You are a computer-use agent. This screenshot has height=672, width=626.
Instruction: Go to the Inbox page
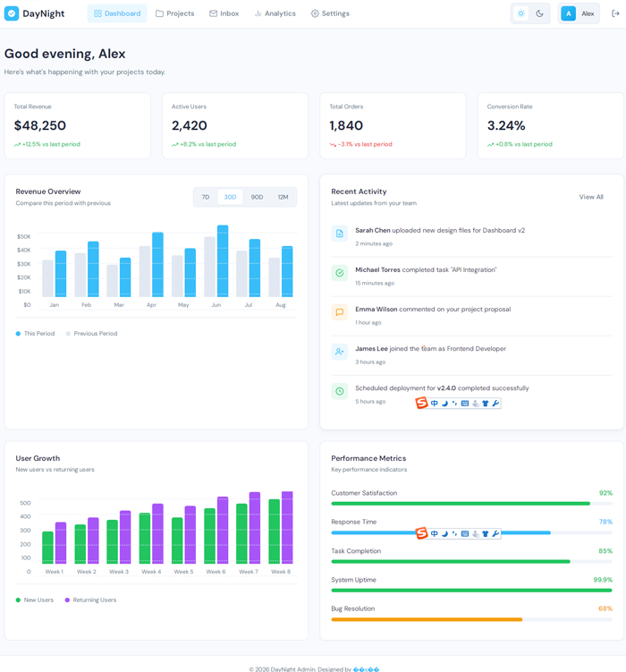click(x=224, y=13)
